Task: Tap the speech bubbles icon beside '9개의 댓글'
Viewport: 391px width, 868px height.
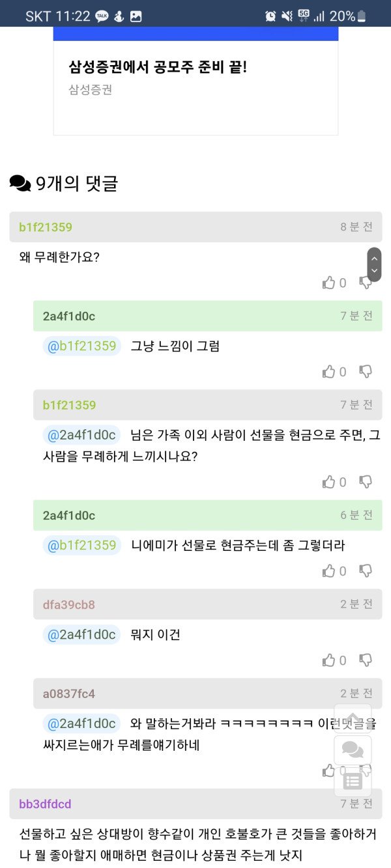Action: pos(20,184)
